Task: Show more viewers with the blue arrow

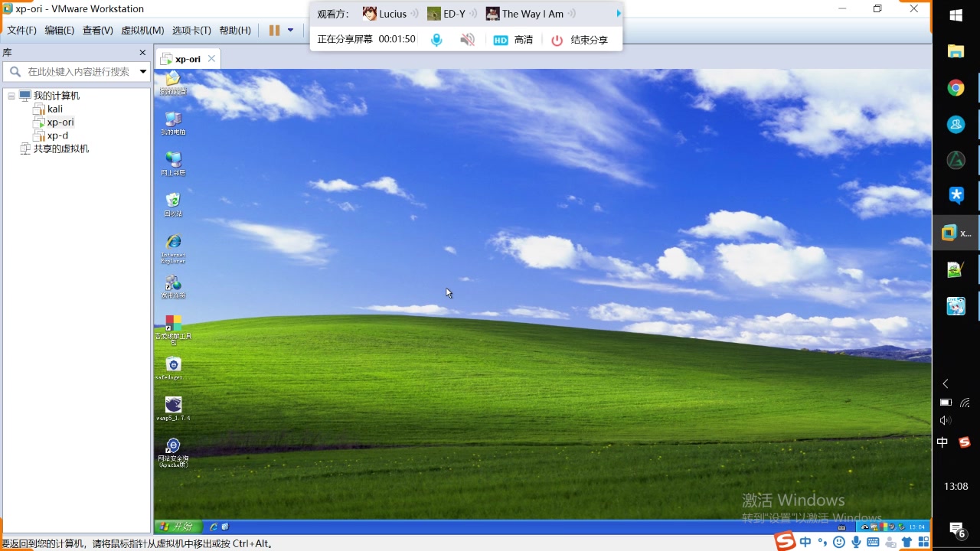Action: coord(619,14)
